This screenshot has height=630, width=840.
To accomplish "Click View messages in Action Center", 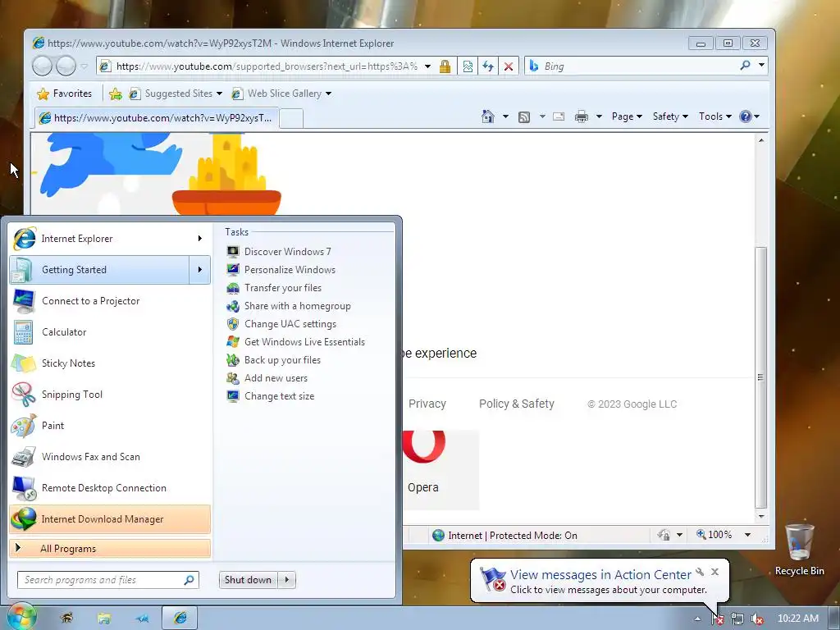I will 600,575.
